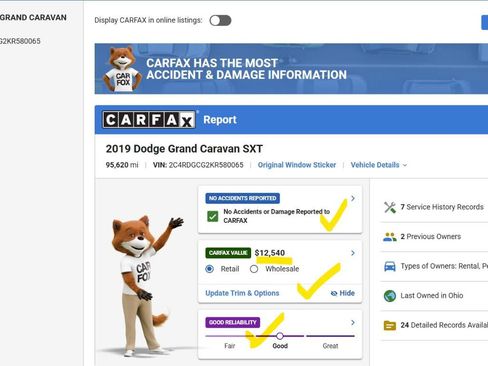Open the Update Trim & Options link

pos(242,293)
